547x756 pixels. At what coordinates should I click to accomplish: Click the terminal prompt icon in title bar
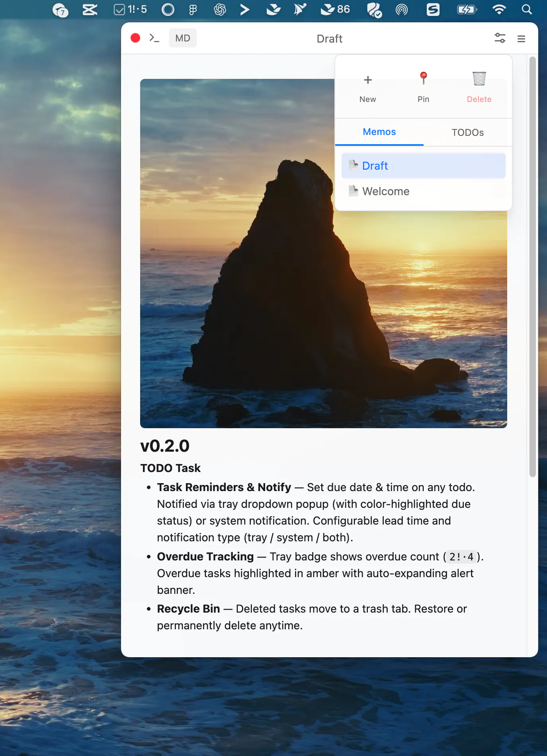coord(154,38)
